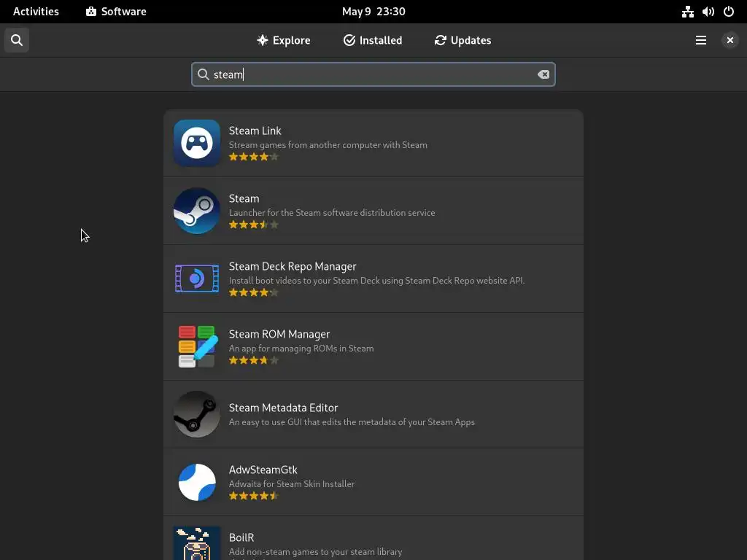Select the Steam Link title
The image size is (747, 560).
coord(255,131)
